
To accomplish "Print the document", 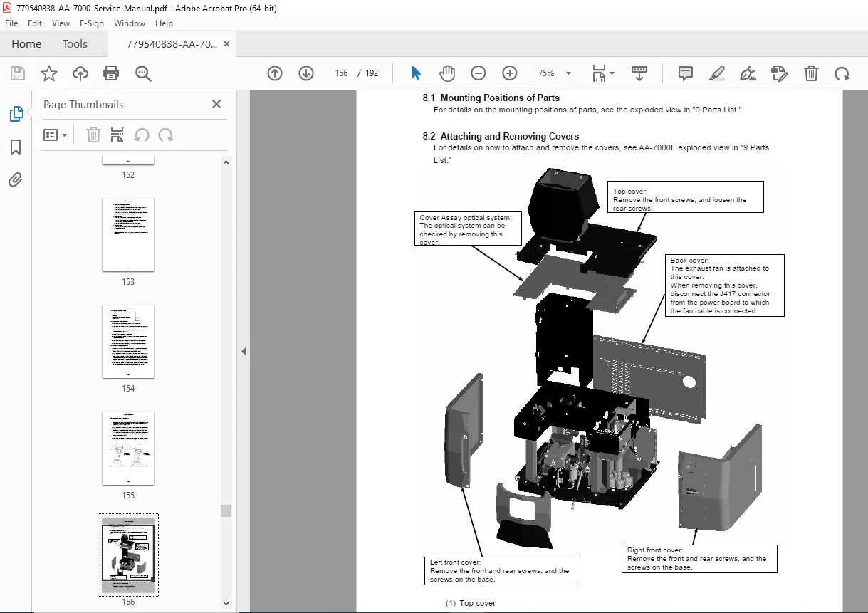I will coord(111,73).
